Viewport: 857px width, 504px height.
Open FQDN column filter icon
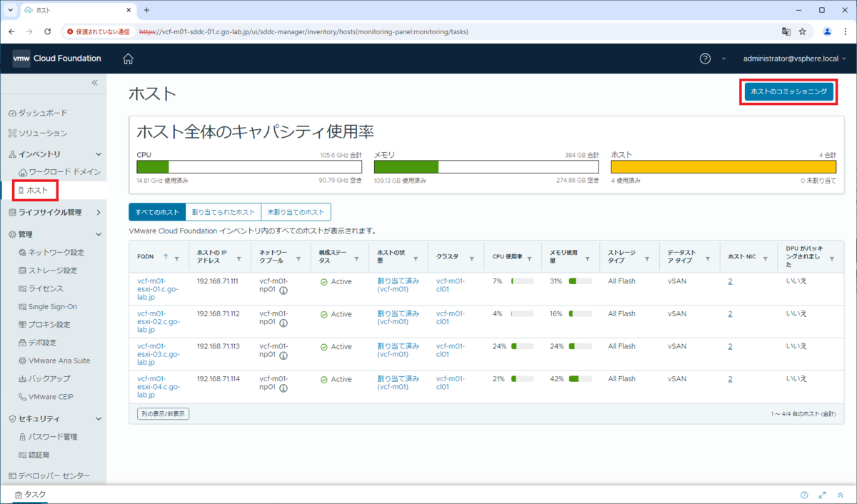pos(176,259)
